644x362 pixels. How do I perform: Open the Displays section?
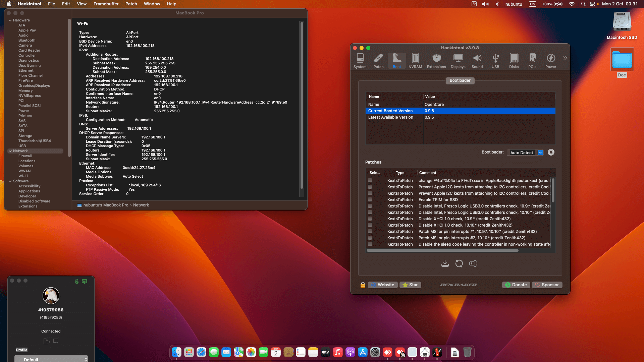click(x=458, y=61)
